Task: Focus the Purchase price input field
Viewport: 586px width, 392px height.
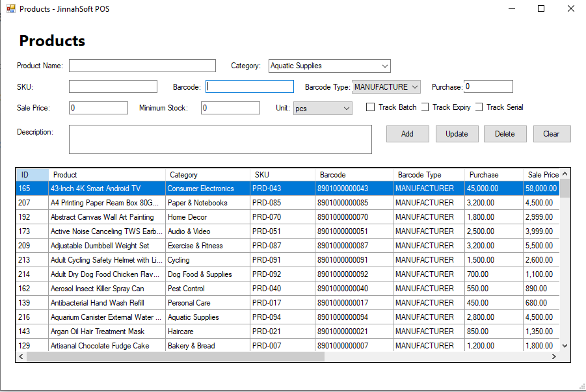Action: coord(488,86)
